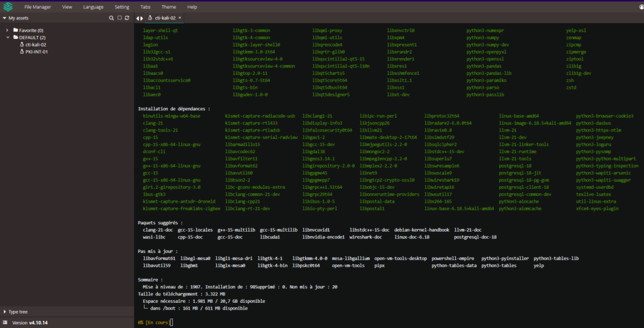Click the DEFAULT open folder icon
This screenshot has height=328, width=644.
pyautogui.click(x=15, y=38)
